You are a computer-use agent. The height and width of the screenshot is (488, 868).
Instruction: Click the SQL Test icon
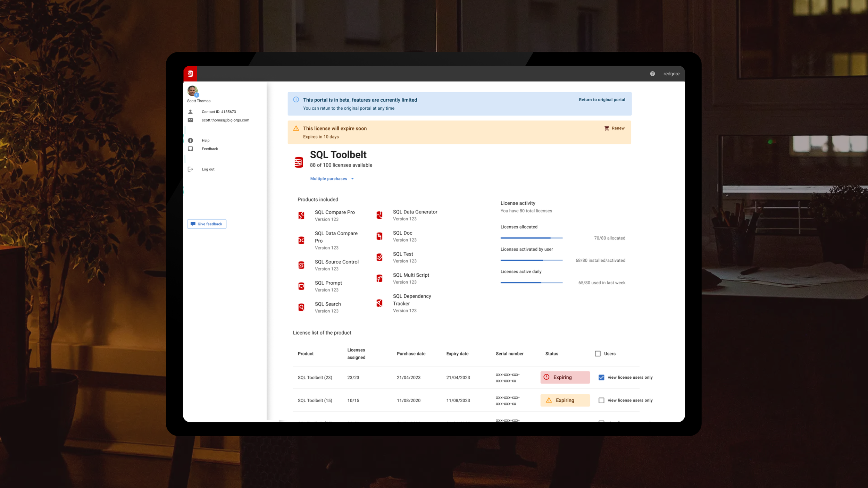[379, 257]
